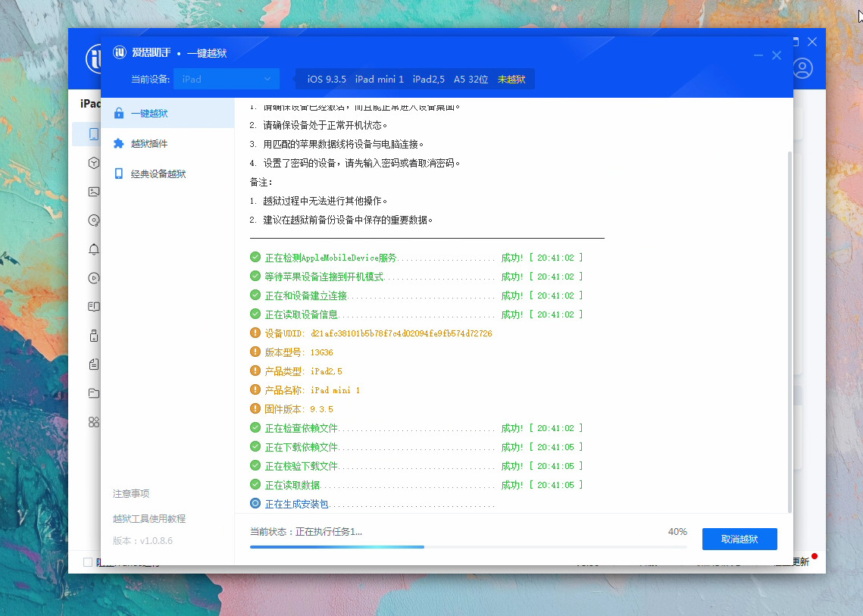Click the UDID value d21afc38101b5b78f7c4d02094fe9fb574d72726
863x616 pixels.
402,333
